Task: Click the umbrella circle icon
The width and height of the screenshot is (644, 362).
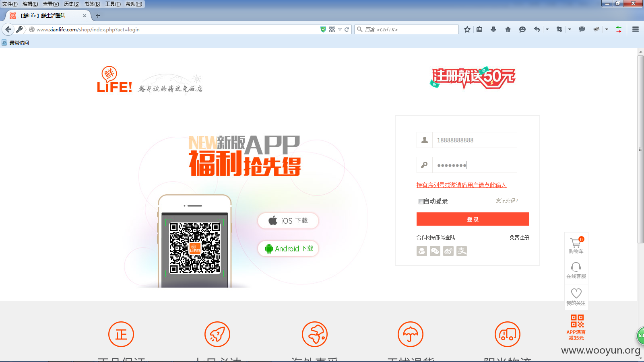Action: pyautogui.click(x=411, y=334)
